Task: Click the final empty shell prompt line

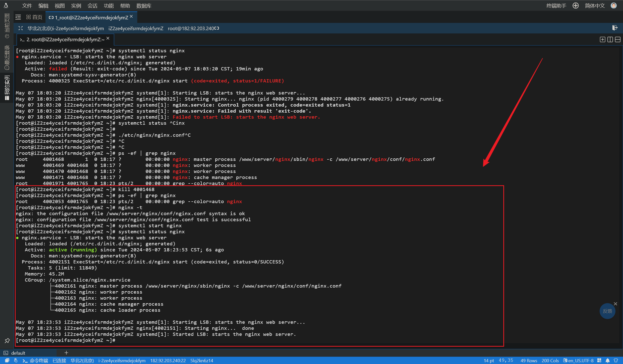Action: pos(65,340)
